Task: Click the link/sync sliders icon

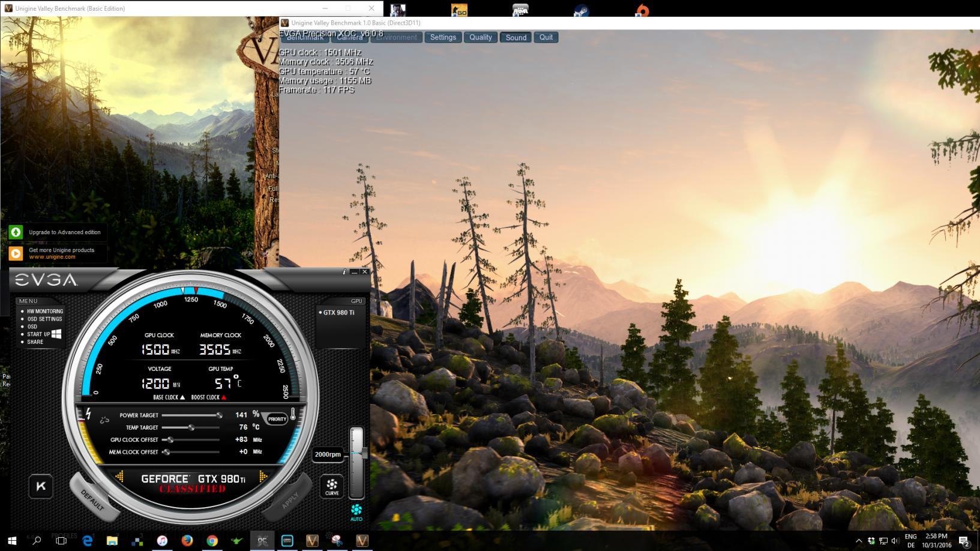Action: coord(104,420)
